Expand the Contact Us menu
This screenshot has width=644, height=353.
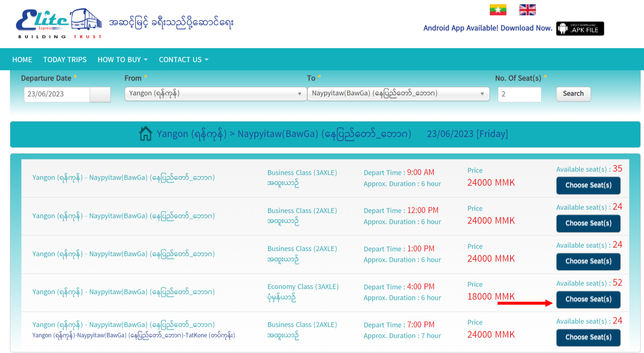tap(183, 60)
